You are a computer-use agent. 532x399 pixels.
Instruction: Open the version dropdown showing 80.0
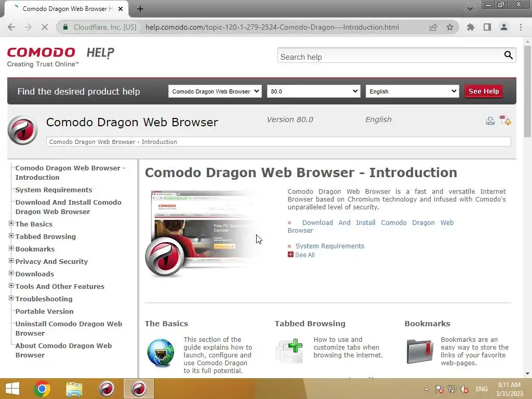pyautogui.click(x=313, y=91)
